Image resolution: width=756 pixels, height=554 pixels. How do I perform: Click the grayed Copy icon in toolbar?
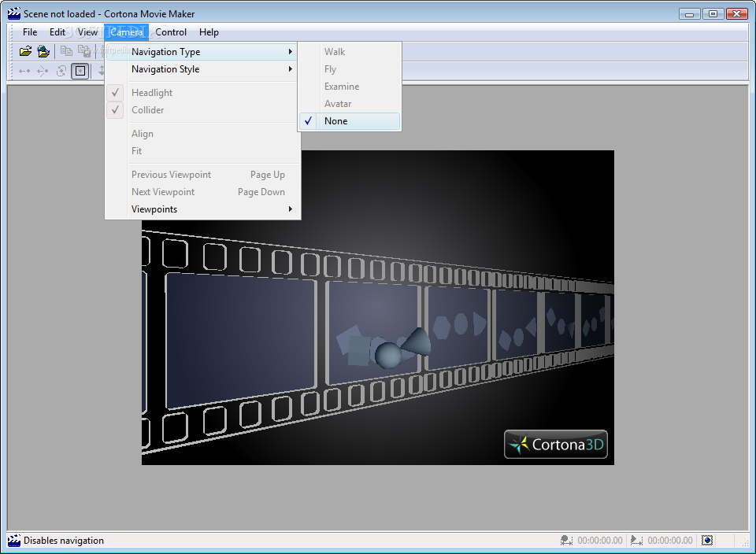66,51
